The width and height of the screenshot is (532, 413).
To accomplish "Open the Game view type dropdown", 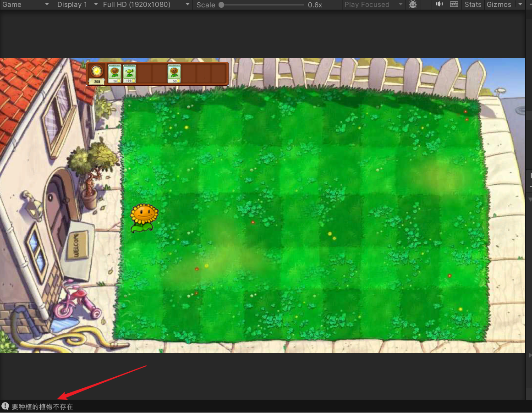I will click(x=26, y=5).
